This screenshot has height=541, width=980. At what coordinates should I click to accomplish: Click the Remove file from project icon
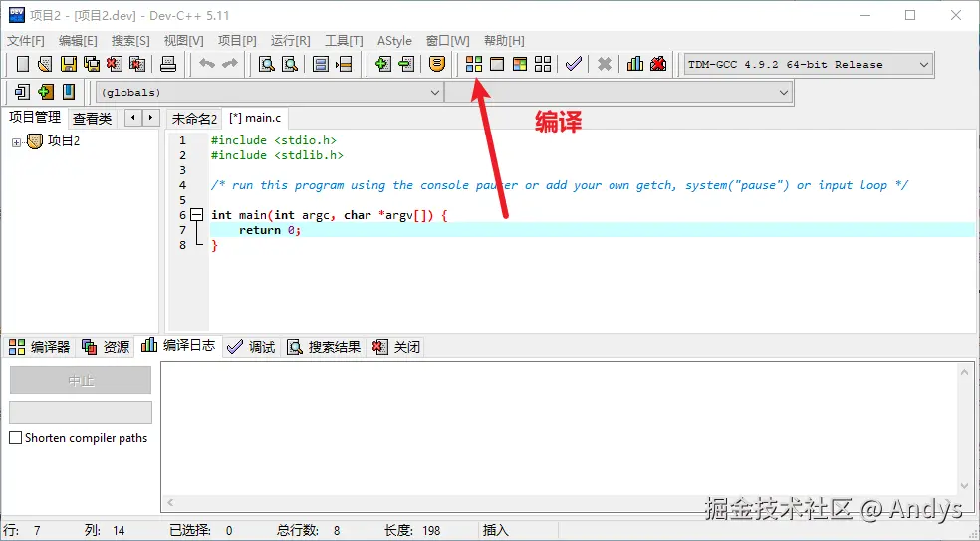click(406, 64)
